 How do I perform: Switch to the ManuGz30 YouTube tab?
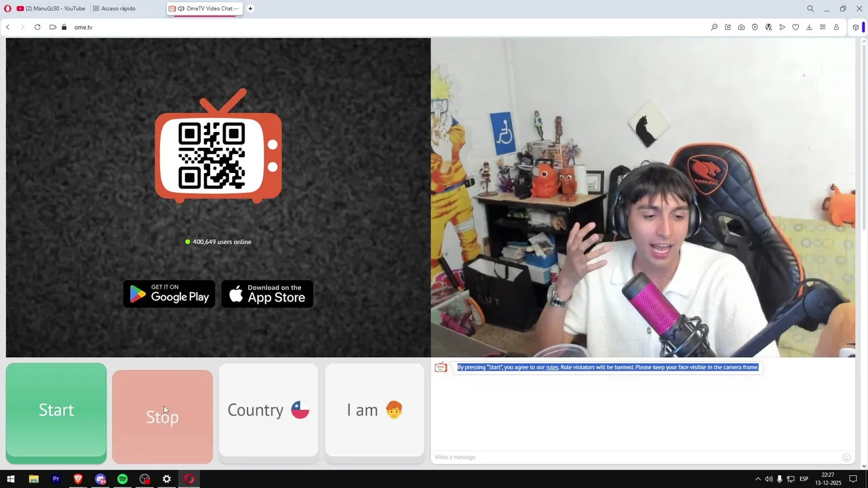pyautogui.click(x=51, y=9)
